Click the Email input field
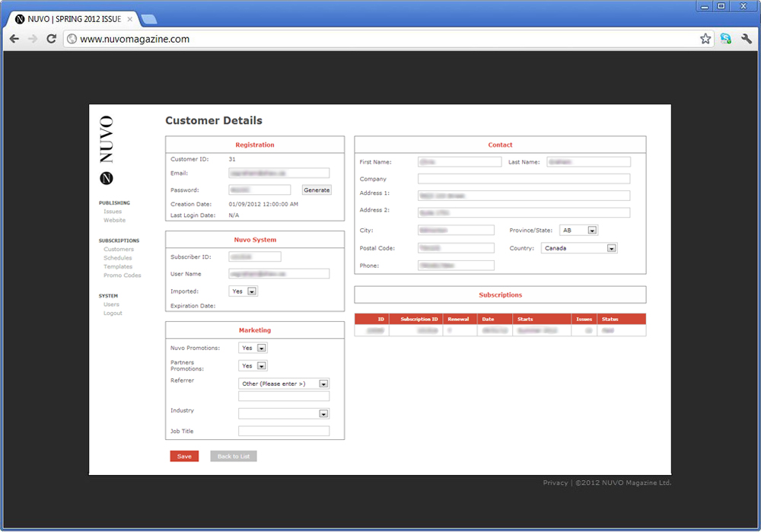The width and height of the screenshot is (761, 532). click(279, 174)
